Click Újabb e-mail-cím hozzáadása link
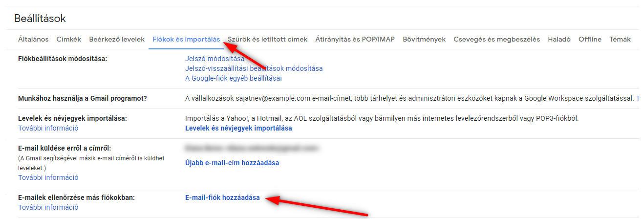The width and height of the screenshot is (644, 219). point(232,163)
